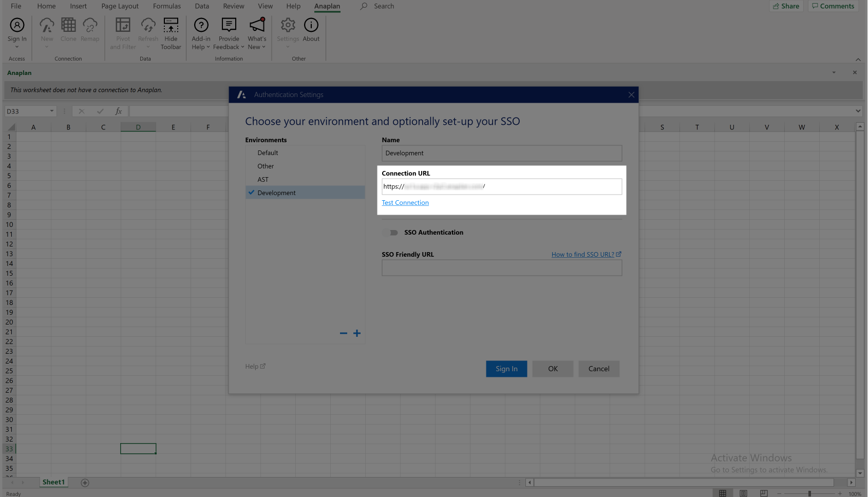Click the Cancel button

(599, 369)
